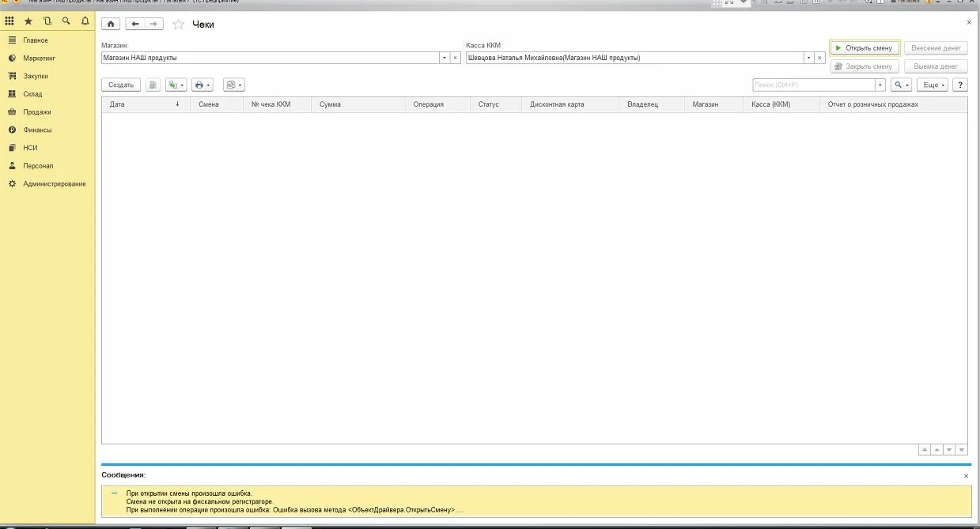Jump to the last row of the list
This screenshot has height=529, width=980.
(962, 449)
